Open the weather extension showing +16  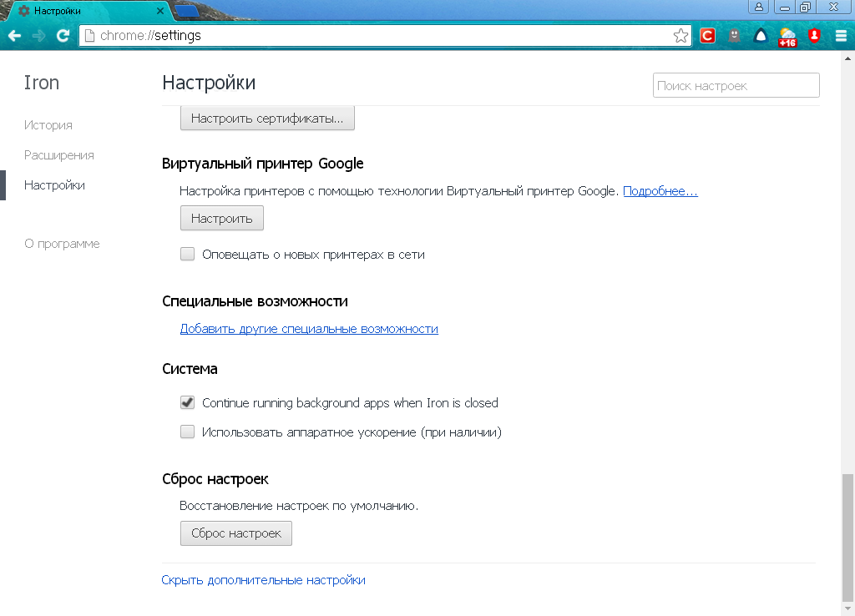coord(787,37)
